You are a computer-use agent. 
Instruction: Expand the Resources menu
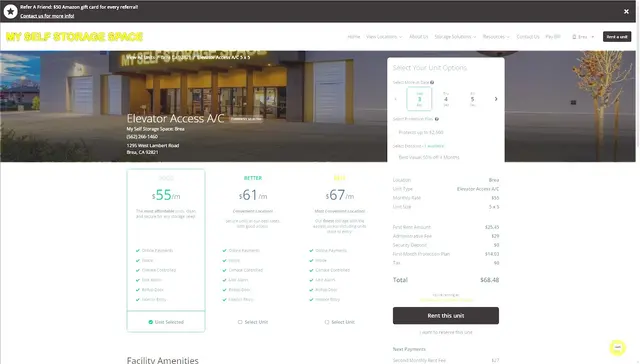(x=496, y=37)
